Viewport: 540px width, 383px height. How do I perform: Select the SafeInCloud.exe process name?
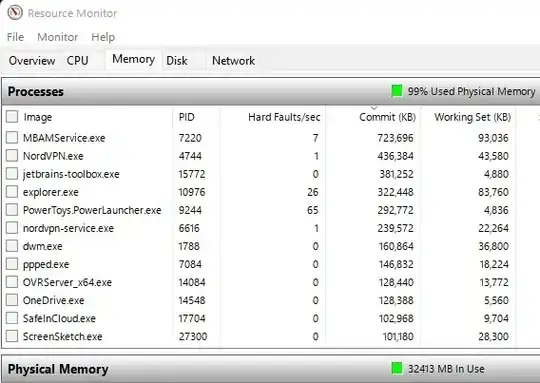tap(59, 319)
